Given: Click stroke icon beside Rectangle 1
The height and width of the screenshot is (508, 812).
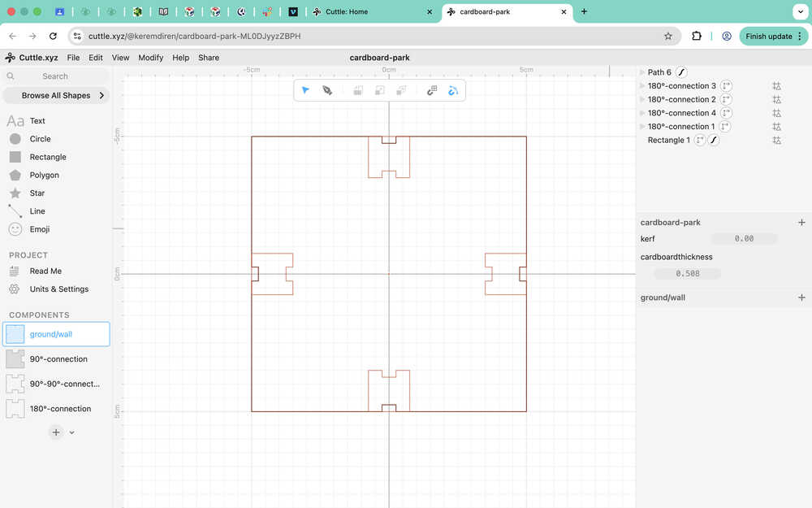Looking at the screenshot, I should click(714, 140).
